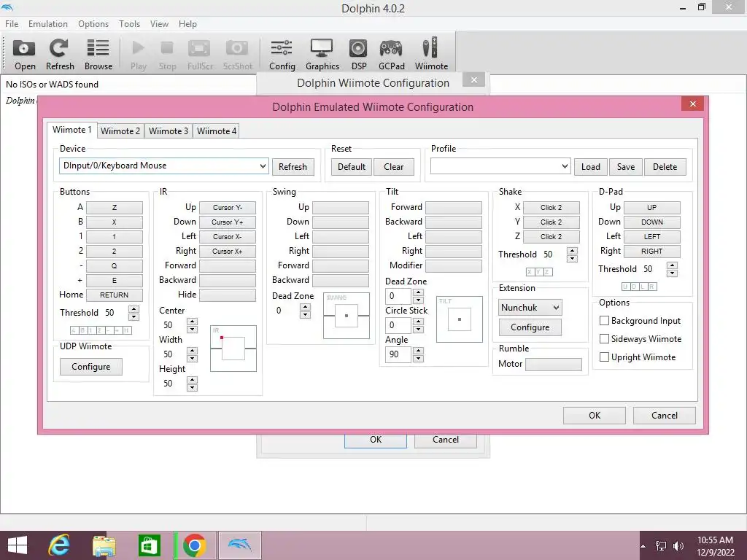Open GCPad controller settings icon
This screenshot has height=560, width=747.
point(391,54)
